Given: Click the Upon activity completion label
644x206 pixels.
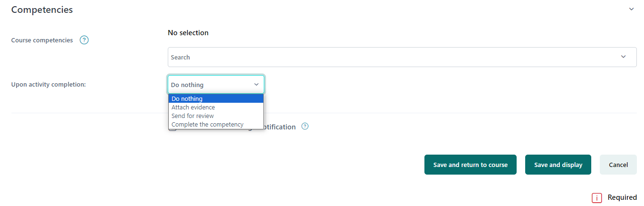Looking at the screenshot, I should (48, 84).
